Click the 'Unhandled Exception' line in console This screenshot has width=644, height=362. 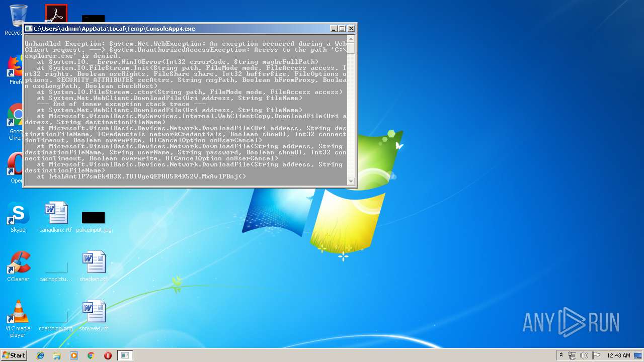(186, 44)
